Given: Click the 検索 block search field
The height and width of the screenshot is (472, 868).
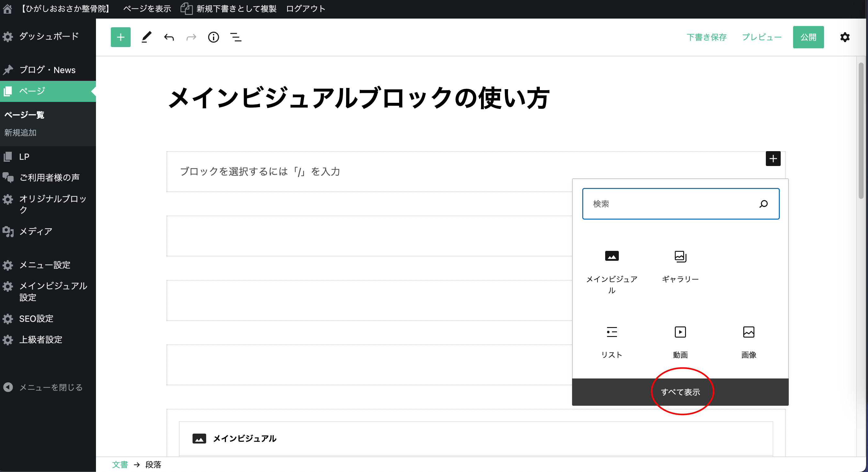Looking at the screenshot, I should click(x=671, y=203).
